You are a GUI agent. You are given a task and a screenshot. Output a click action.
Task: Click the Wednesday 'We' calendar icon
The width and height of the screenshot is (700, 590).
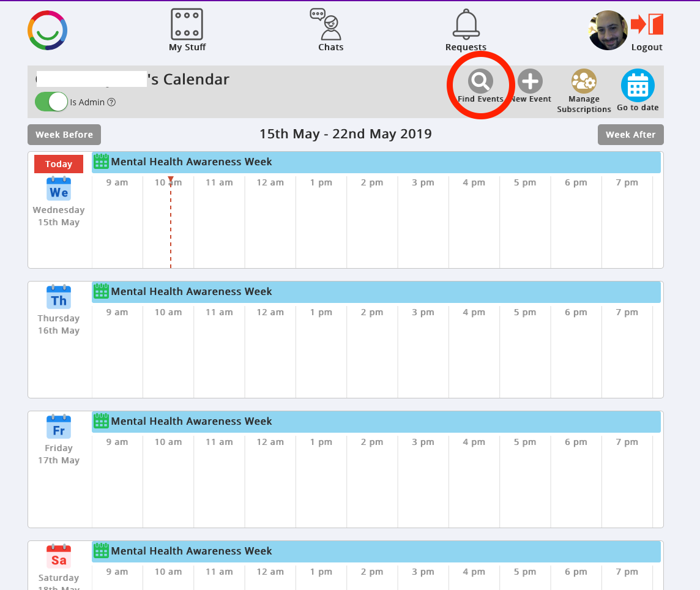pyautogui.click(x=59, y=189)
